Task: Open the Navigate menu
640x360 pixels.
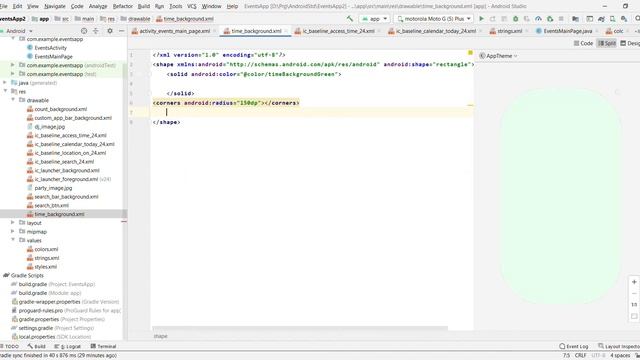Action: coord(55,6)
